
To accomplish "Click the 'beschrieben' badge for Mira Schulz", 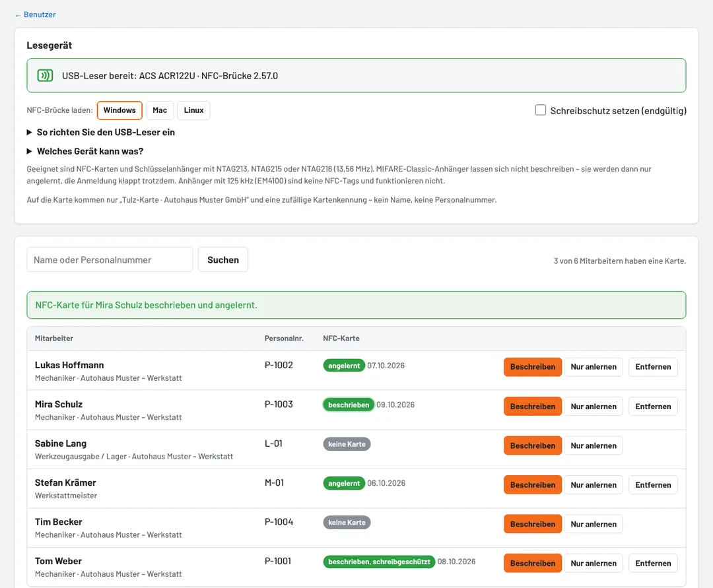I will tap(349, 405).
